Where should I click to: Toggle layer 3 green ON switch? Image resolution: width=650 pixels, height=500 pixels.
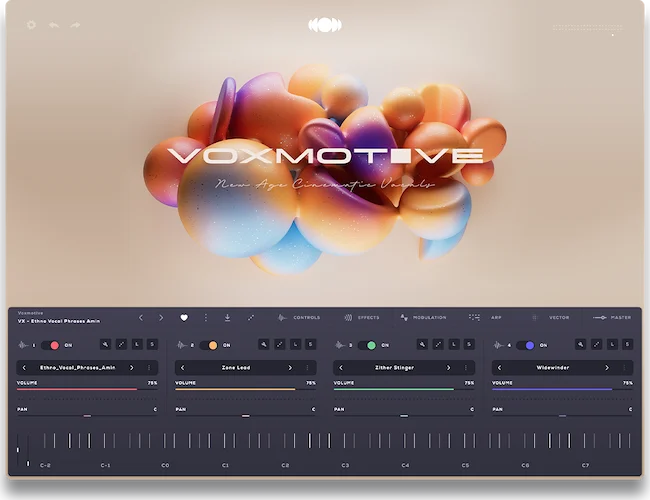(x=367, y=345)
